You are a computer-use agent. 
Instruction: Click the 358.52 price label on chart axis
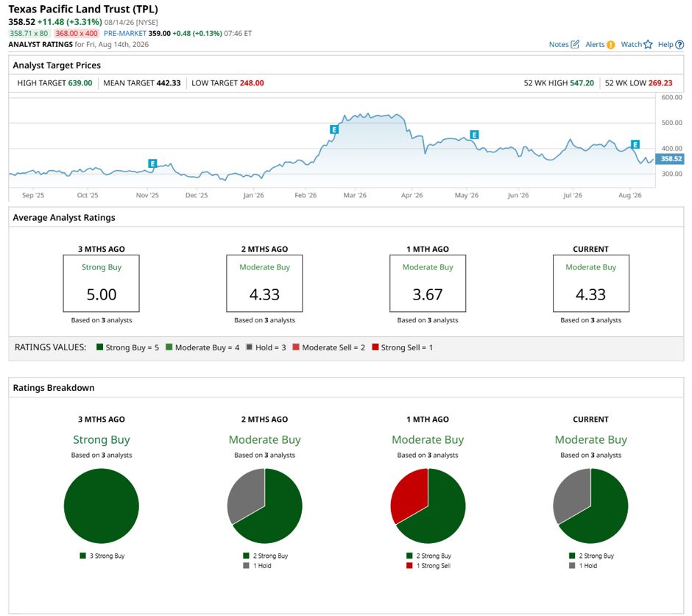point(670,159)
